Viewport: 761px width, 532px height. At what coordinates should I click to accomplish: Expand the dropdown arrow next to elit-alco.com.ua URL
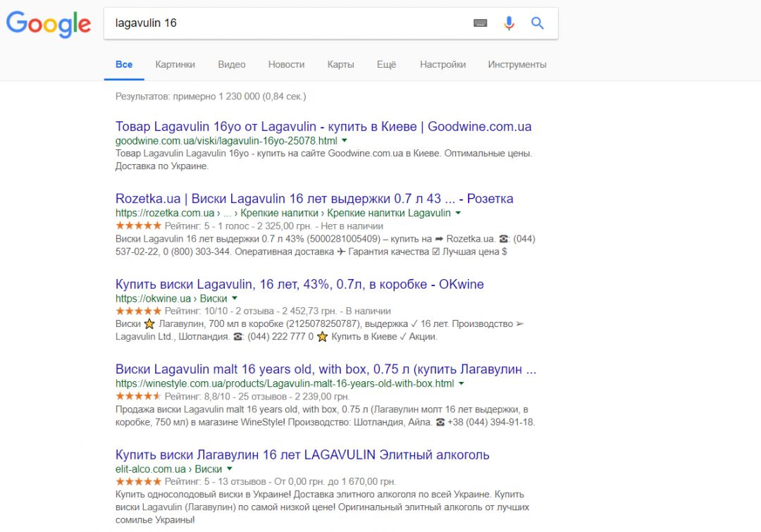[229, 469]
